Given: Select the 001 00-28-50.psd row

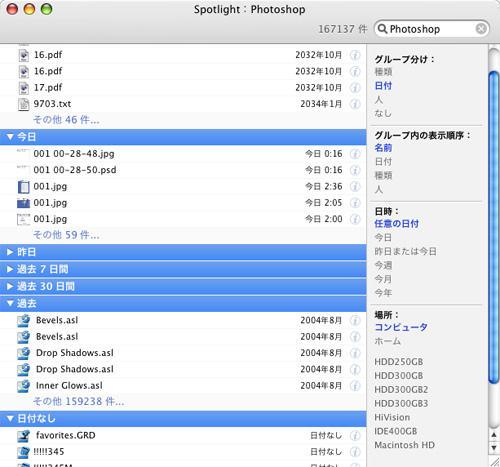Looking at the screenshot, I should [183, 170].
